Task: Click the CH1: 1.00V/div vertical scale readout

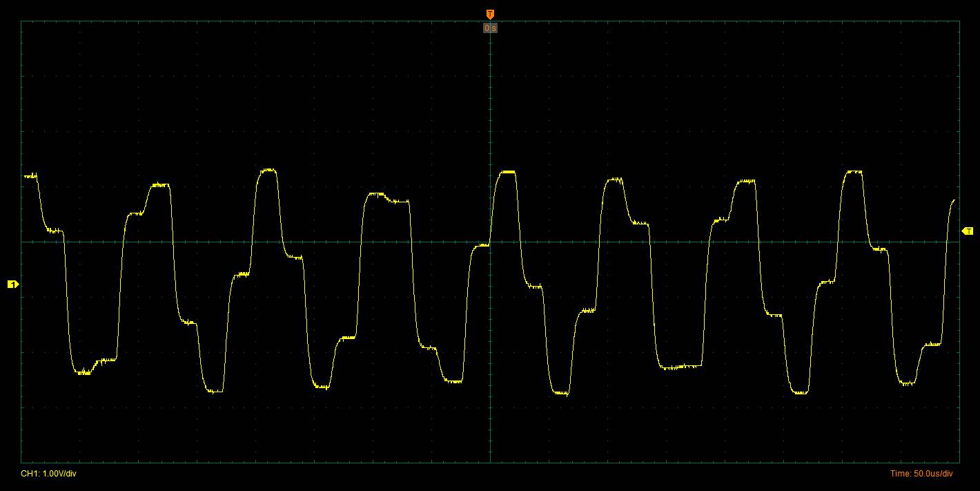Action: coord(48,474)
